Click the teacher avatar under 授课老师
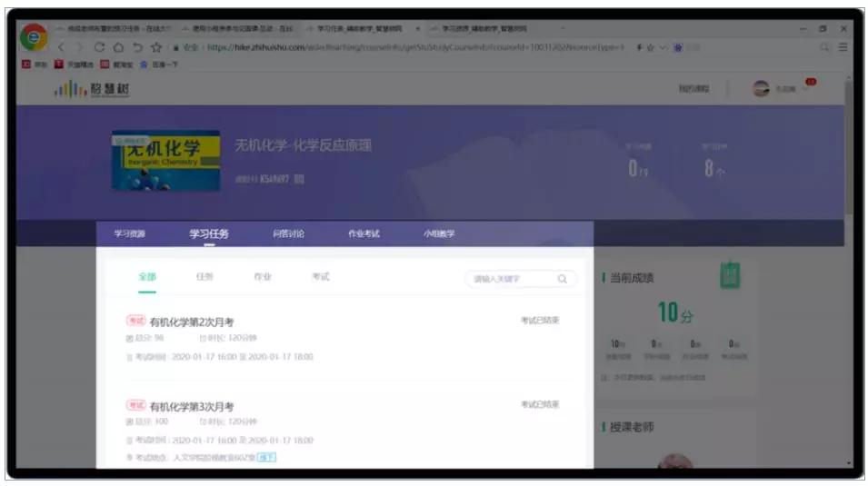The image size is (868, 486). tap(674, 461)
